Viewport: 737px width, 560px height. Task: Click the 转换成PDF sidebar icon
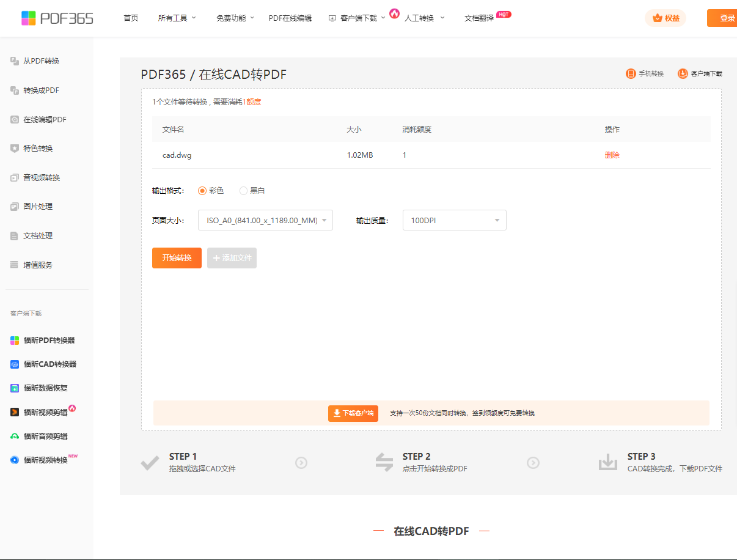15,90
